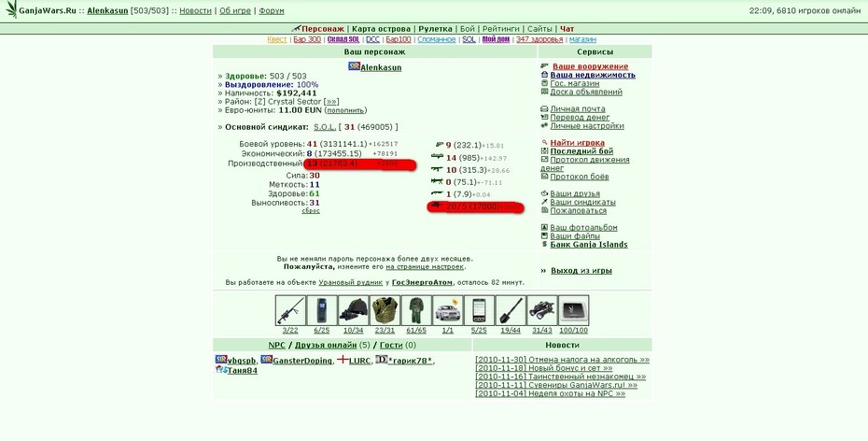The height and width of the screenshot is (441, 868).
Task: Open the Персонаж menu item
Action: tap(323, 29)
